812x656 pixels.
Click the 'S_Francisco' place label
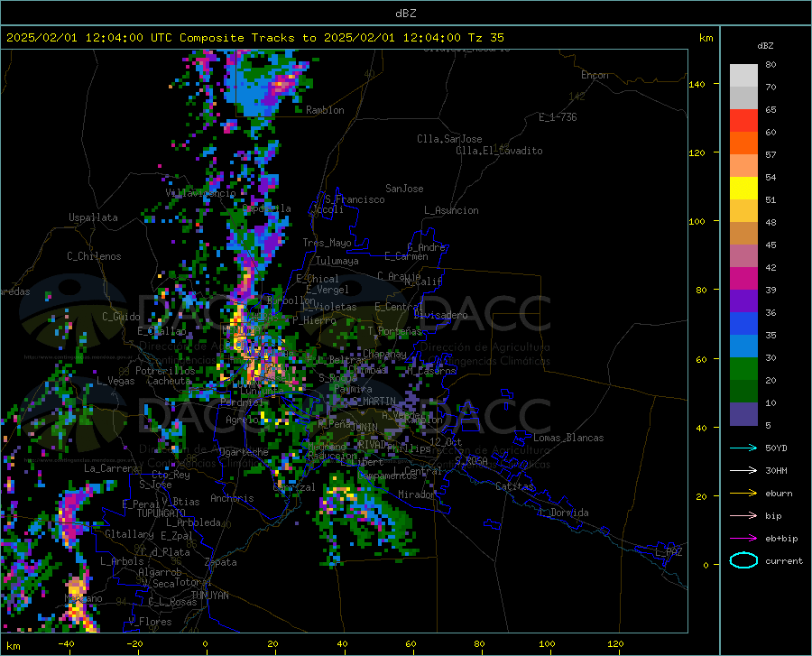pyautogui.click(x=355, y=199)
